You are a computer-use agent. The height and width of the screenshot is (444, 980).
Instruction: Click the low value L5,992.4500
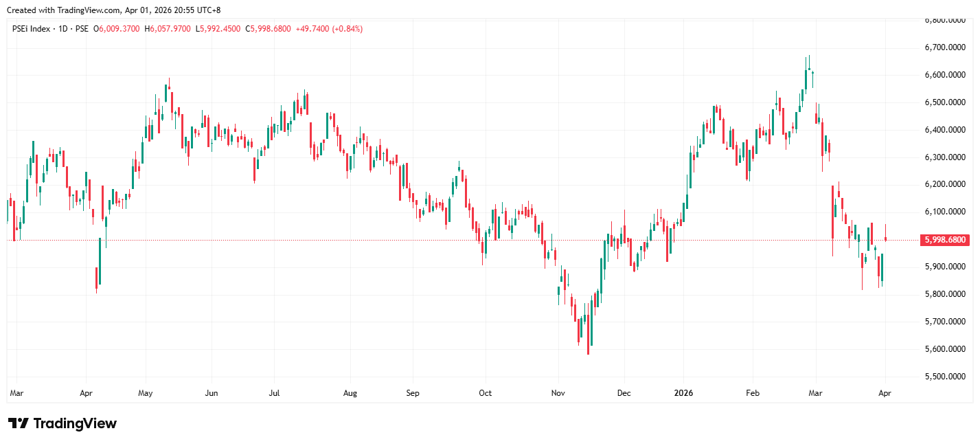click(218, 29)
